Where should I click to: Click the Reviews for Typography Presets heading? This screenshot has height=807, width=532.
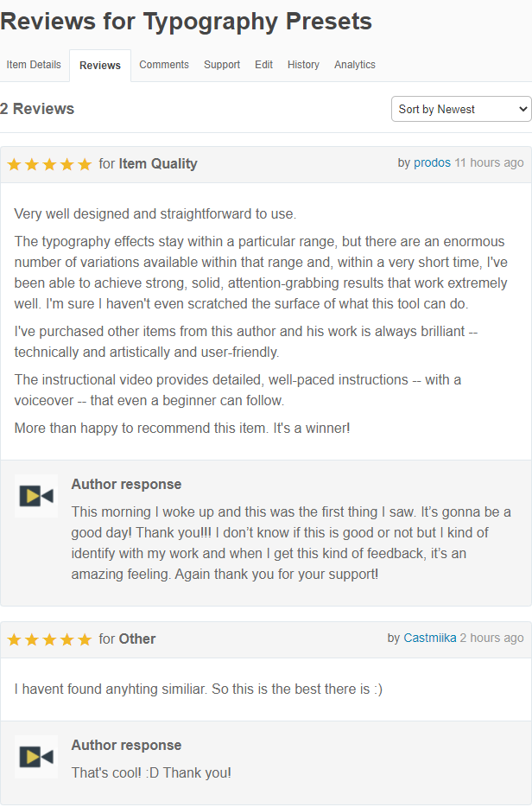[x=187, y=22]
